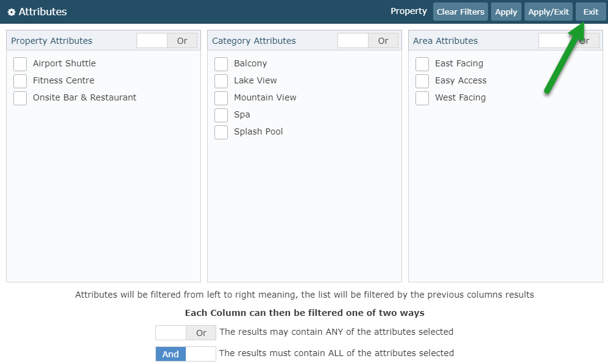
Task: Check the Splash Pool checkbox
Action: [221, 132]
